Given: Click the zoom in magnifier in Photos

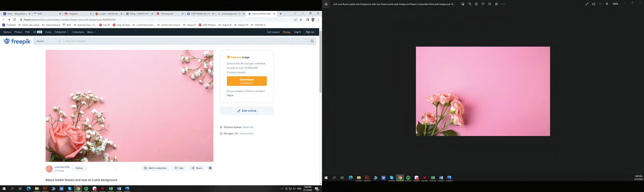Looking at the screenshot, I should pos(607,4).
